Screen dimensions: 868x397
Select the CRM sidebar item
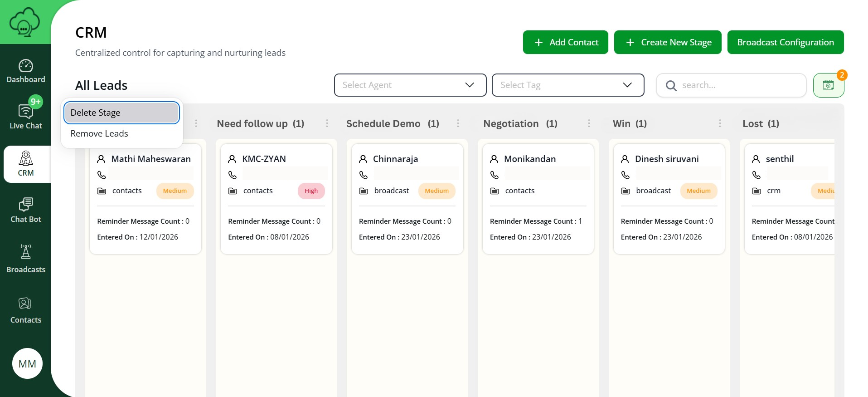click(x=26, y=164)
